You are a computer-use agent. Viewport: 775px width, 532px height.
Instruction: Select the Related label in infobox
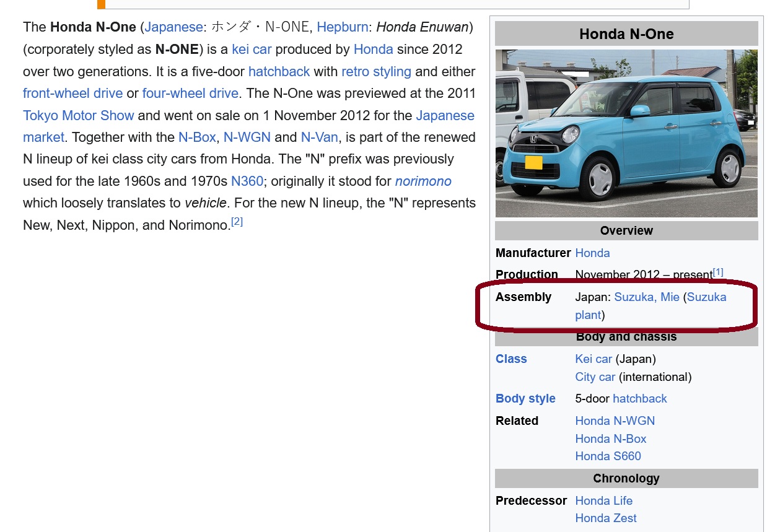pyautogui.click(x=517, y=421)
